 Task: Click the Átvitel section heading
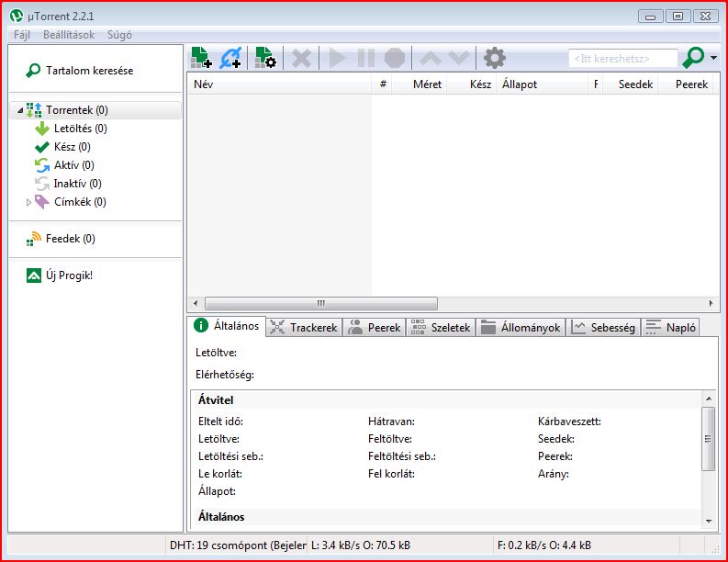click(x=216, y=399)
